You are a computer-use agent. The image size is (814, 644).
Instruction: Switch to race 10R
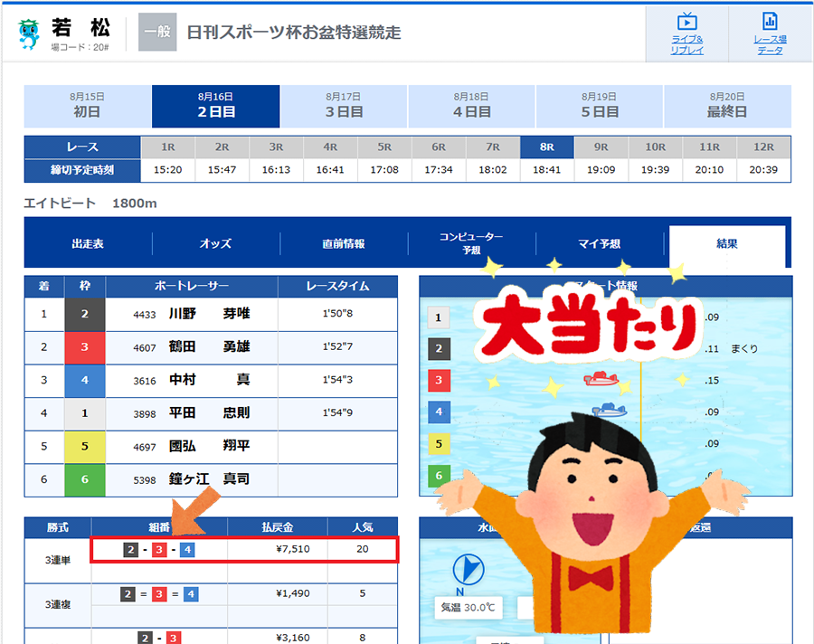655,147
